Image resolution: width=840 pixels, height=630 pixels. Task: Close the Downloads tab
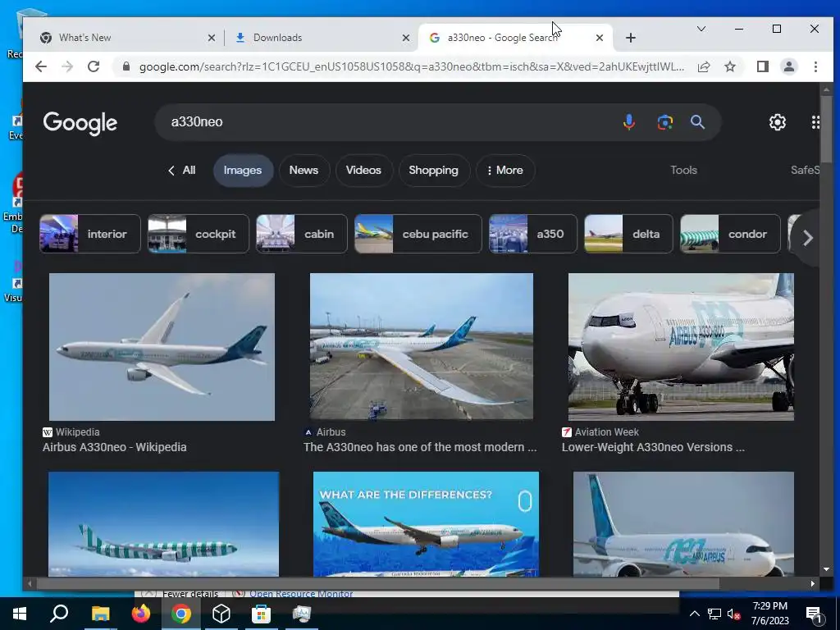click(405, 38)
